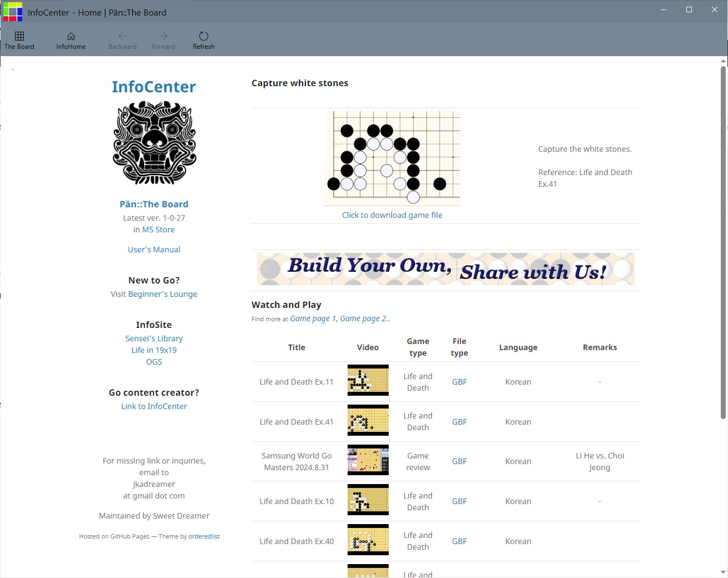Click the Go problem board diagram

coord(392,158)
